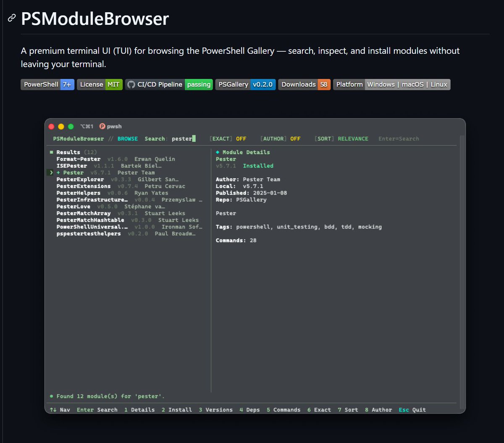Click the Tags line with powershell, unit_testing
The height and width of the screenshot is (443, 504).
[x=299, y=227]
